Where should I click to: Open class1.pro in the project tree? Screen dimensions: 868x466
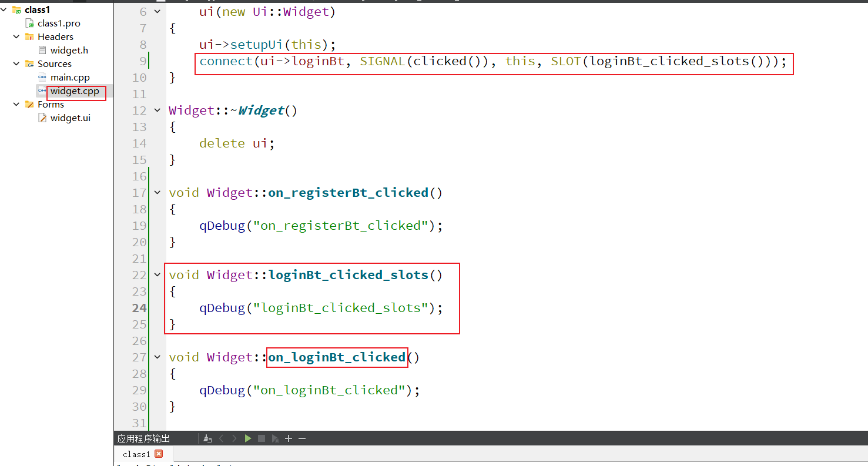tap(59, 24)
